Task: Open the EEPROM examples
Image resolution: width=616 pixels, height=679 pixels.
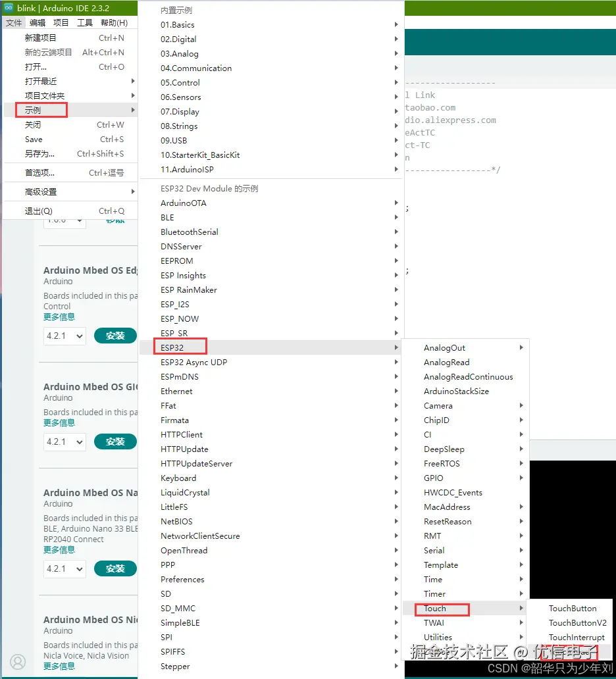Action: (271, 261)
